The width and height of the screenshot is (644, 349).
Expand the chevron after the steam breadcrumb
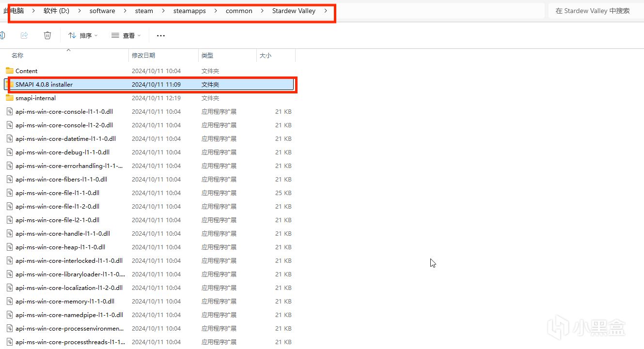[x=163, y=11]
